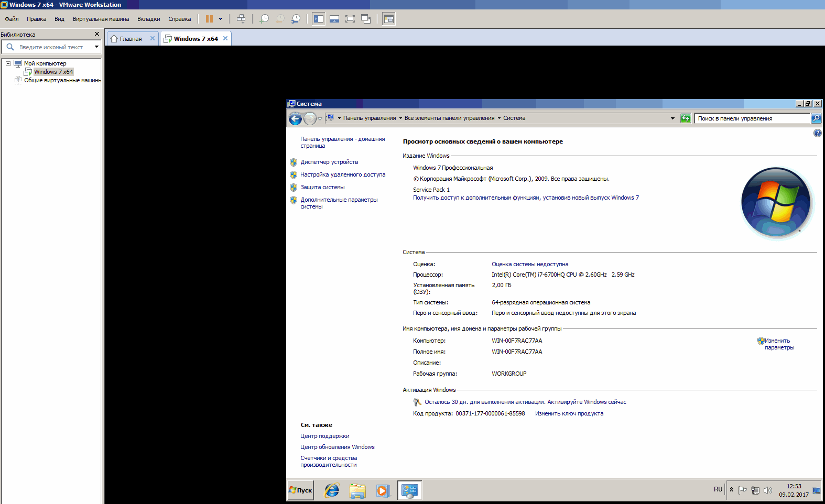Open the Action Center flag icon
The height and width of the screenshot is (504, 825).
pos(743,490)
